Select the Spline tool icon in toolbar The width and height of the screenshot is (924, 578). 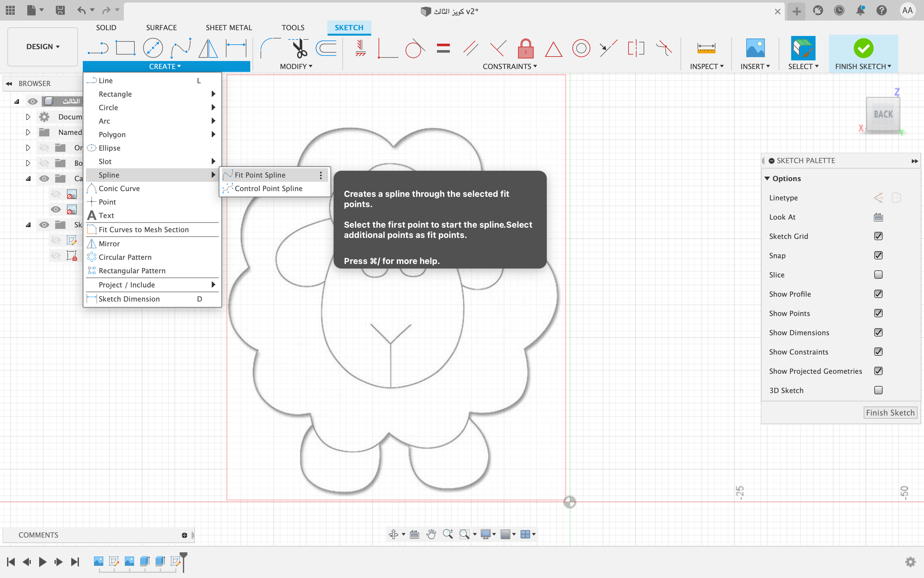click(181, 48)
